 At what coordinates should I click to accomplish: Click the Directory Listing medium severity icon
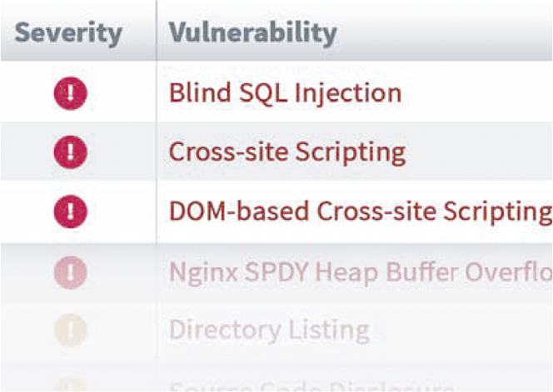[x=71, y=330]
